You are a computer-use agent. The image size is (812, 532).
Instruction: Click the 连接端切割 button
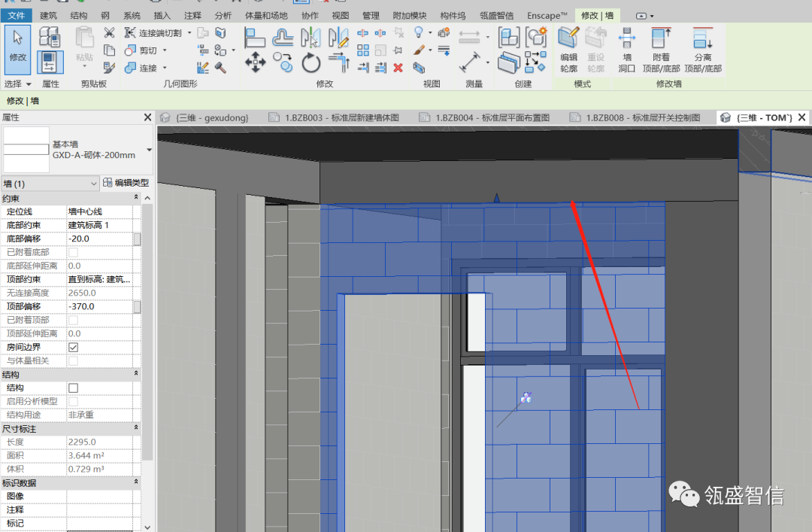pos(153,32)
